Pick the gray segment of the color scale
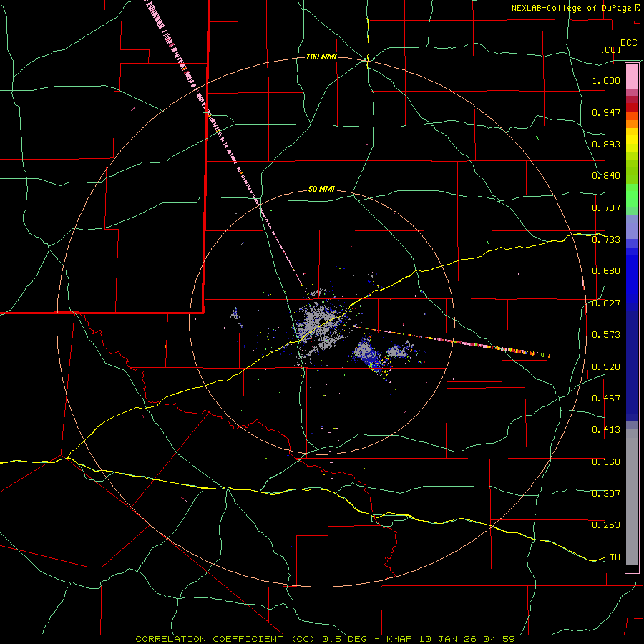This screenshot has width=644, height=644. 632,497
